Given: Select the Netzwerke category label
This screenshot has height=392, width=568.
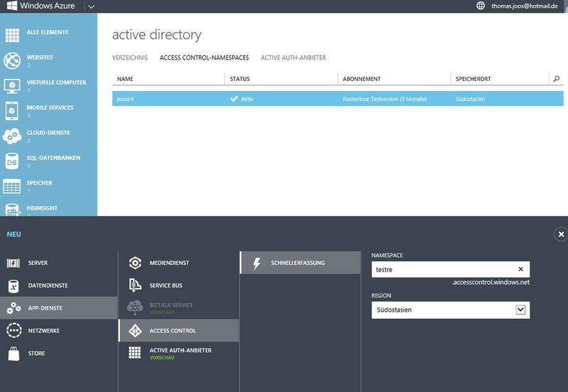Looking at the screenshot, I should pyautogui.click(x=44, y=331).
